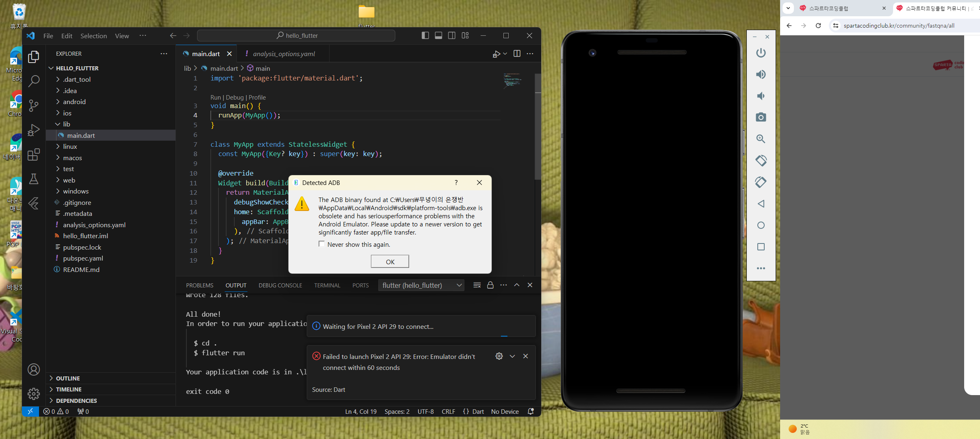
Task: Check 'Never show this again' checkbox
Action: 322,244
